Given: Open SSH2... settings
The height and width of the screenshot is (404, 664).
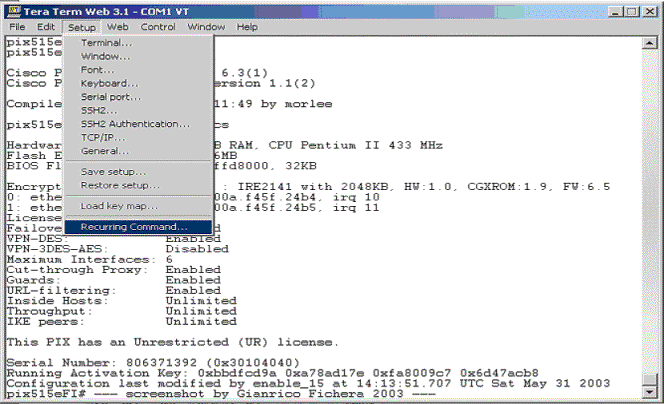Looking at the screenshot, I should tap(138, 111).
